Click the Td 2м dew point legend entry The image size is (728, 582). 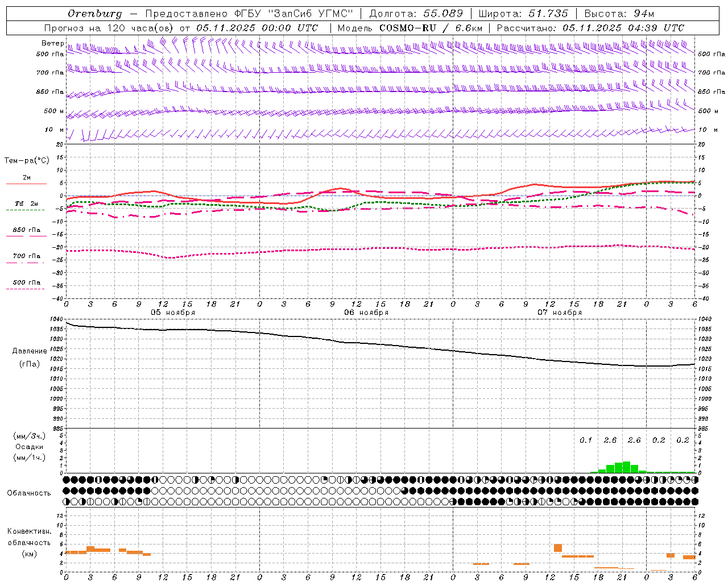click(27, 203)
